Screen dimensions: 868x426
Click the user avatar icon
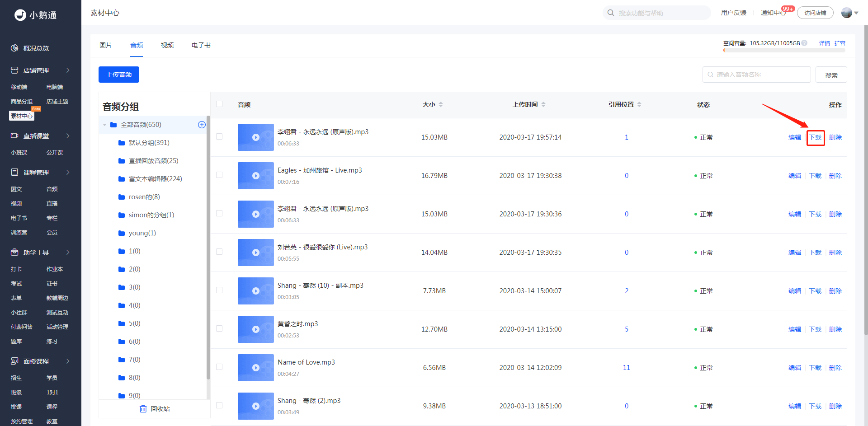click(847, 13)
